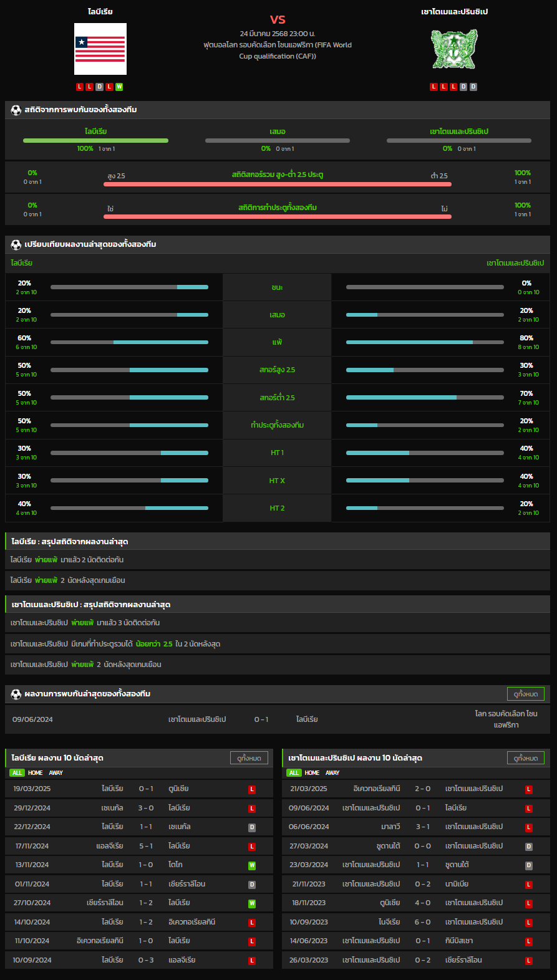Click the L result badge for 26/03/2023 São Tomé match
This screenshot has height=980, width=557.
click(x=529, y=961)
